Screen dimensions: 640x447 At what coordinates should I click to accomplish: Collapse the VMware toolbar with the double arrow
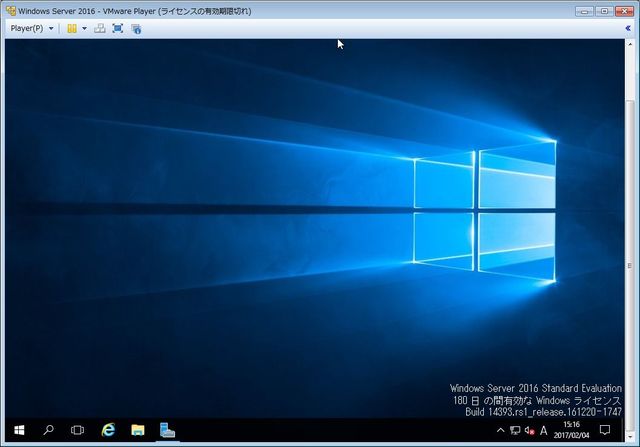tap(628, 28)
